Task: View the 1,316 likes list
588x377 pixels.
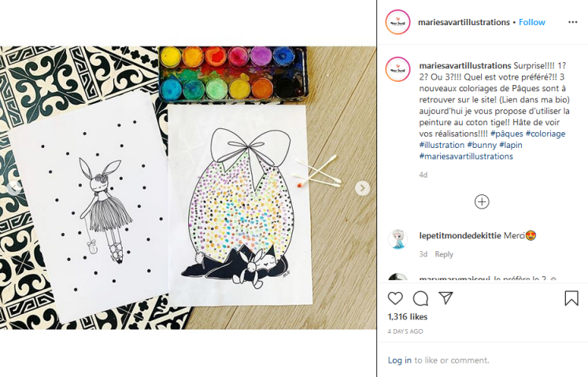Action: click(408, 317)
